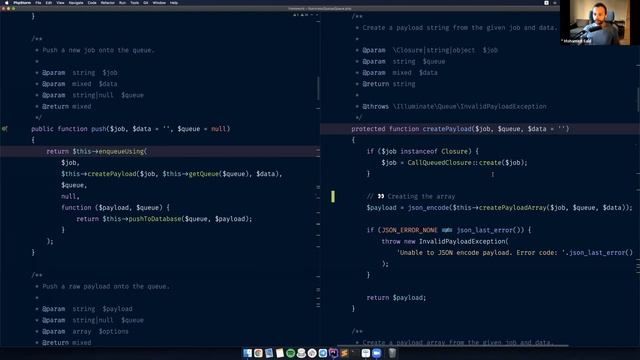Screen dimensions: 640x360
Task: Open the Git menu
Action: (146, 2)
